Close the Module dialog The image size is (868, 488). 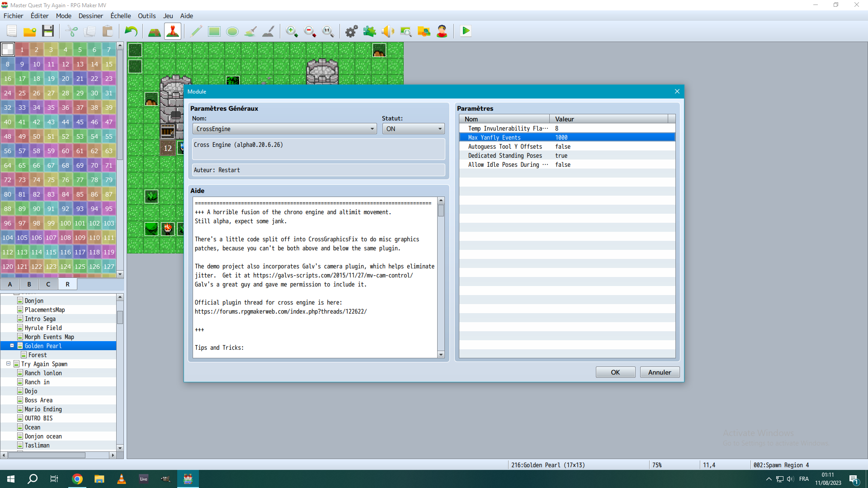pyautogui.click(x=677, y=91)
